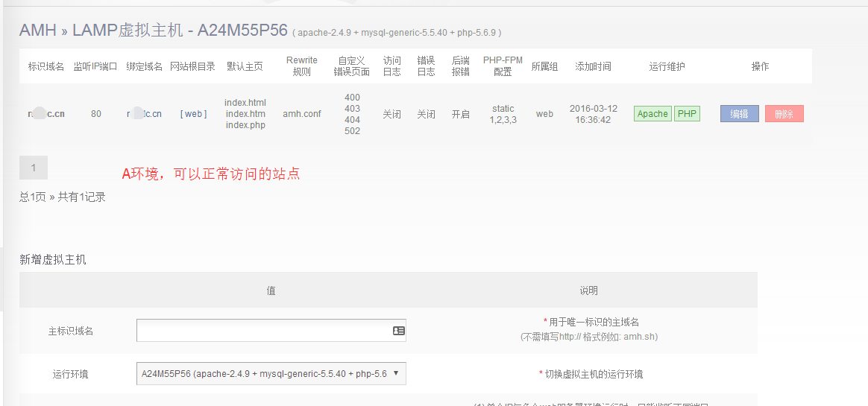Viewport: 868px width, 406px height.
Task: Toggle 访问日志 access log status 关闭
Action: tap(391, 114)
